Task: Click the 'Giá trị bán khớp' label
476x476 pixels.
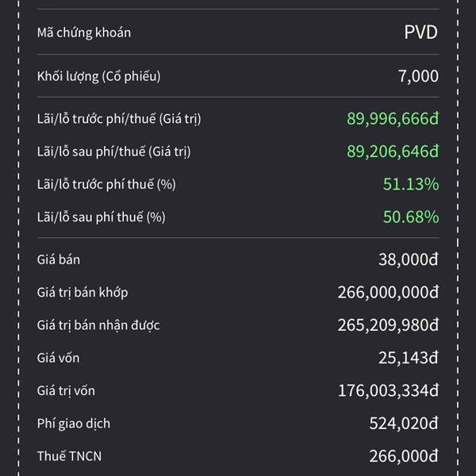Action: [x=83, y=293]
